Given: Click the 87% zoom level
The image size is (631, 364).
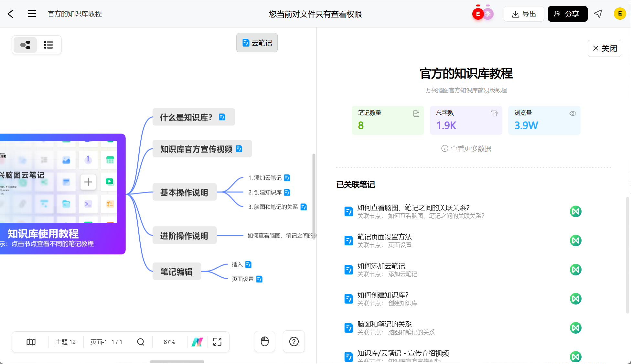Looking at the screenshot, I should click(169, 342).
